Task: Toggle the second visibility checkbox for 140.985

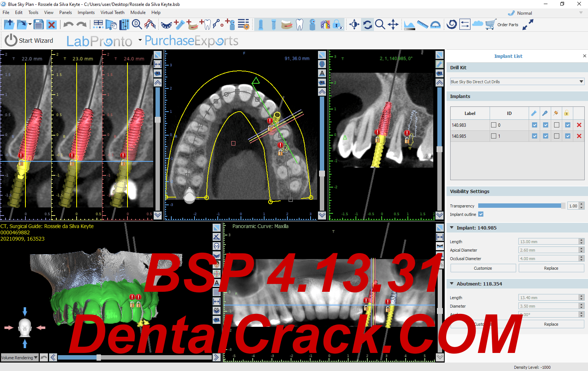Action: pyautogui.click(x=546, y=136)
